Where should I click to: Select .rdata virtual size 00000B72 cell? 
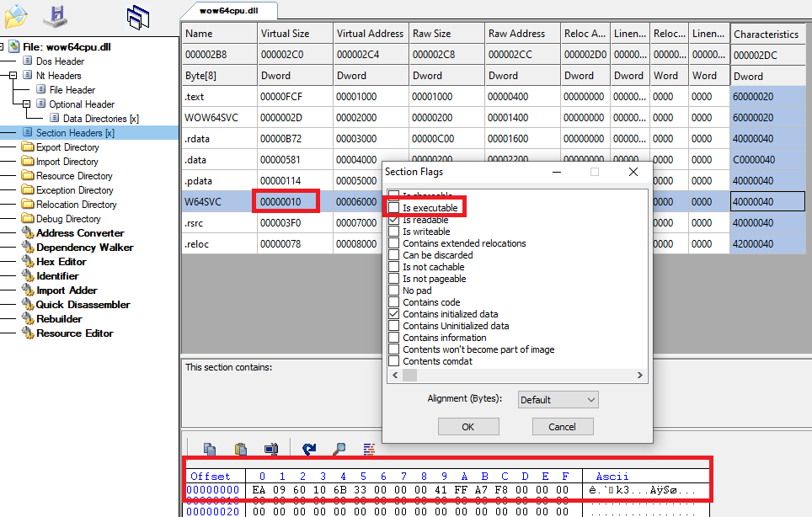tap(295, 139)
